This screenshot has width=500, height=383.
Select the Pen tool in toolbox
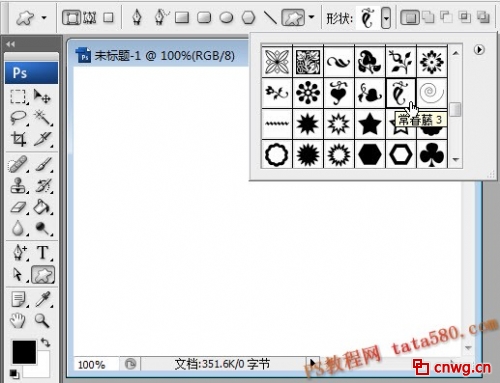(19, 252)
